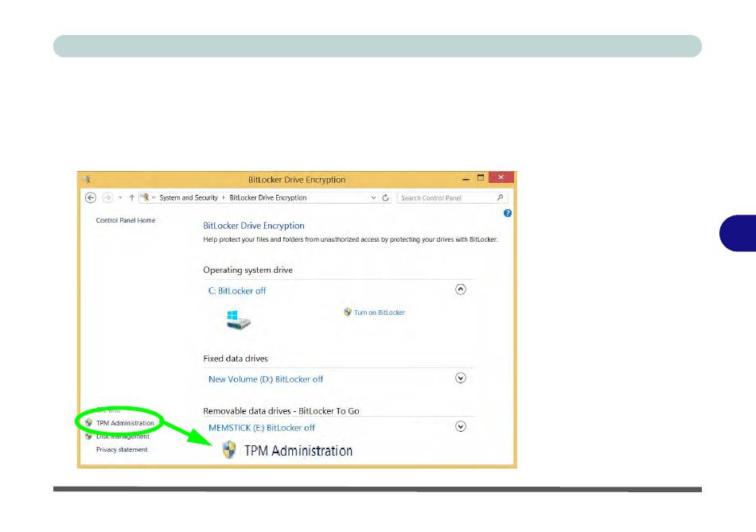Image resolution: width=756 pixels, height=532 pixels.
Task: Open TPM Administration in the sidebar
Action: 125,423
